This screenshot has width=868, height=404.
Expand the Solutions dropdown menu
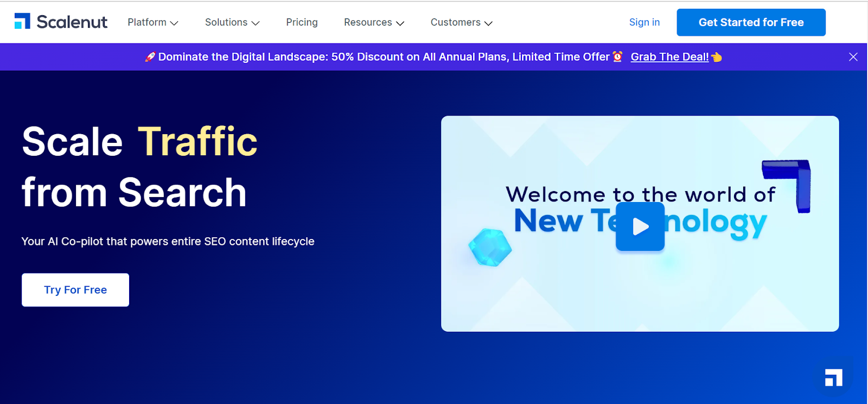pos(232,22)
